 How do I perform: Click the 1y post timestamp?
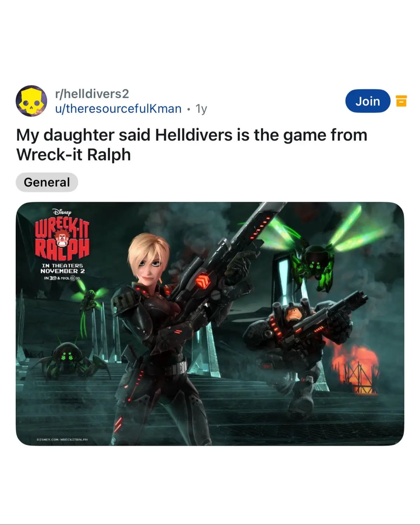point(201,109)
